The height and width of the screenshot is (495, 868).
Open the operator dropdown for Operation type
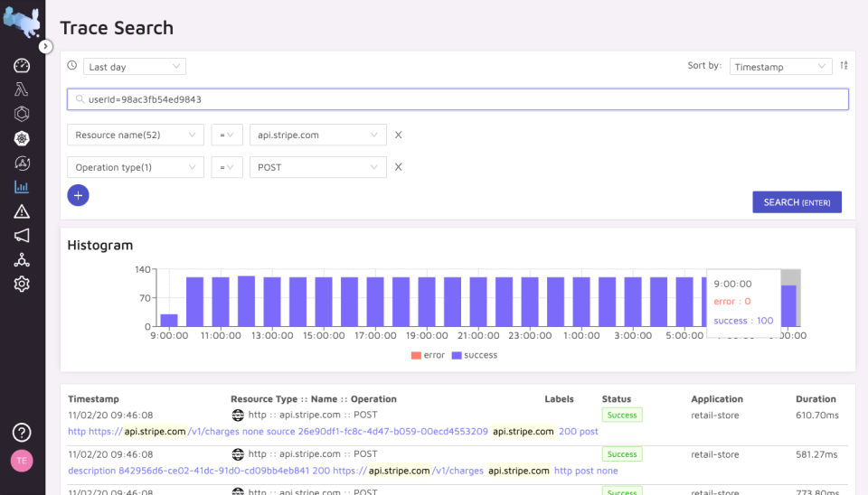pyautogui.click(x=227, y=167)
